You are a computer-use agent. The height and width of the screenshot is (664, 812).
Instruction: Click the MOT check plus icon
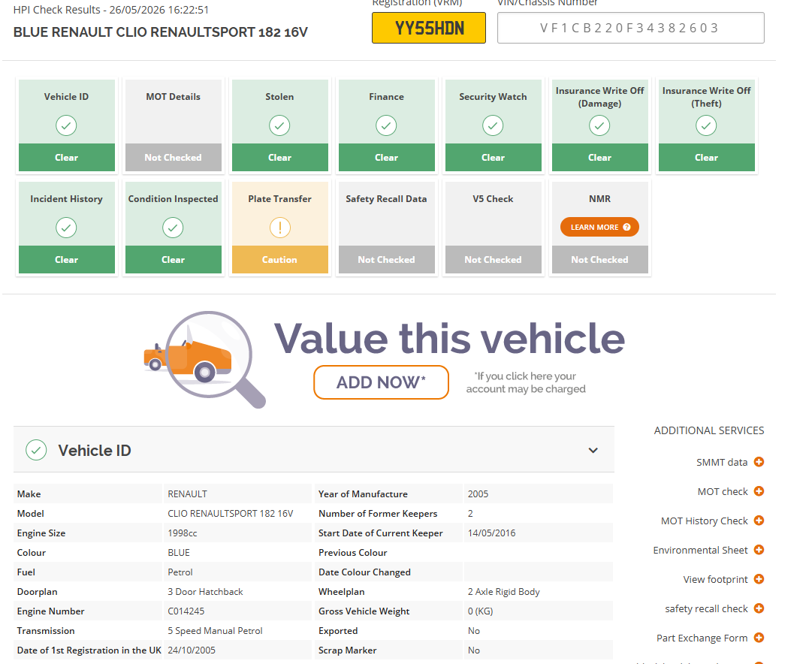(x=759, y=491)
